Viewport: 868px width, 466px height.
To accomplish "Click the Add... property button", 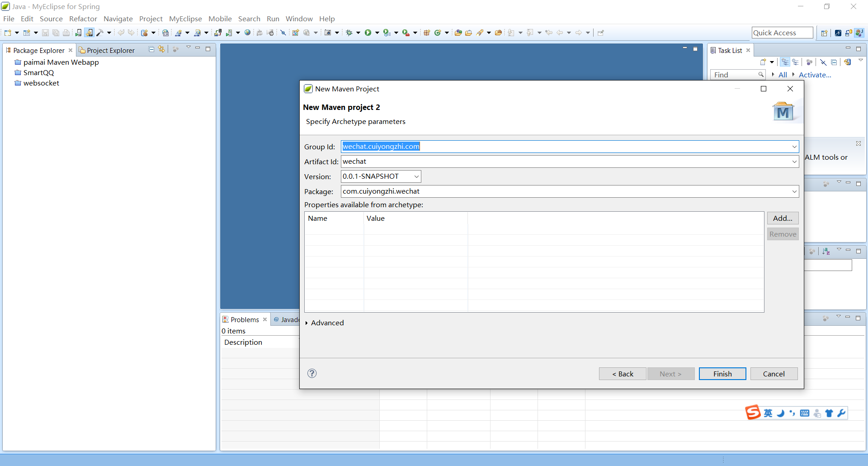I will pos(783,218).
